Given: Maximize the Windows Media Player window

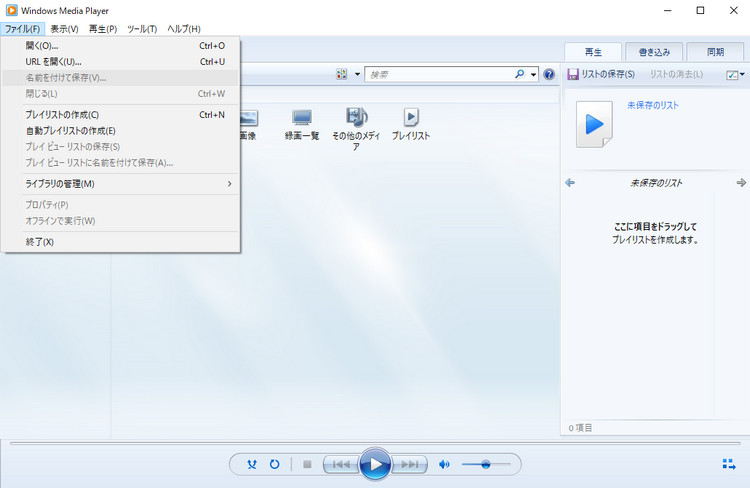Looking at the screenshot, I should 700,11.
